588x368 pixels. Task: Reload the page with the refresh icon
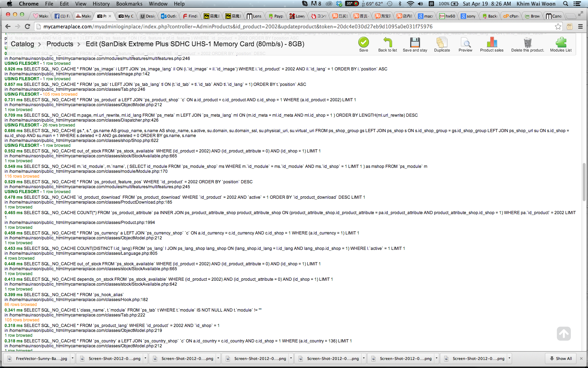click(27, 27)
